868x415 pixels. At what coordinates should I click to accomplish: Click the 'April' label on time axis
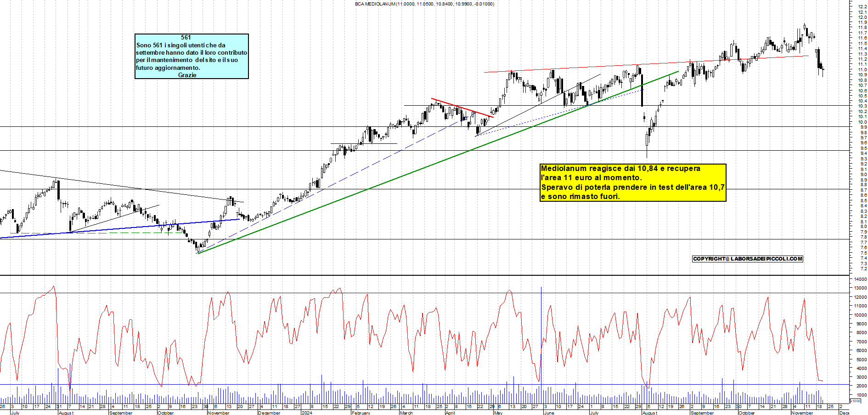coord(450,413)
